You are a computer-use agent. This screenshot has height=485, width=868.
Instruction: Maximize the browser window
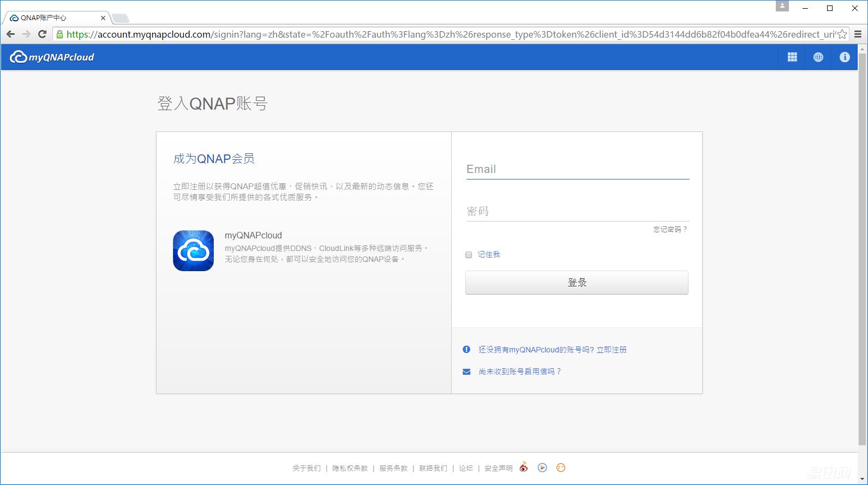830,8
